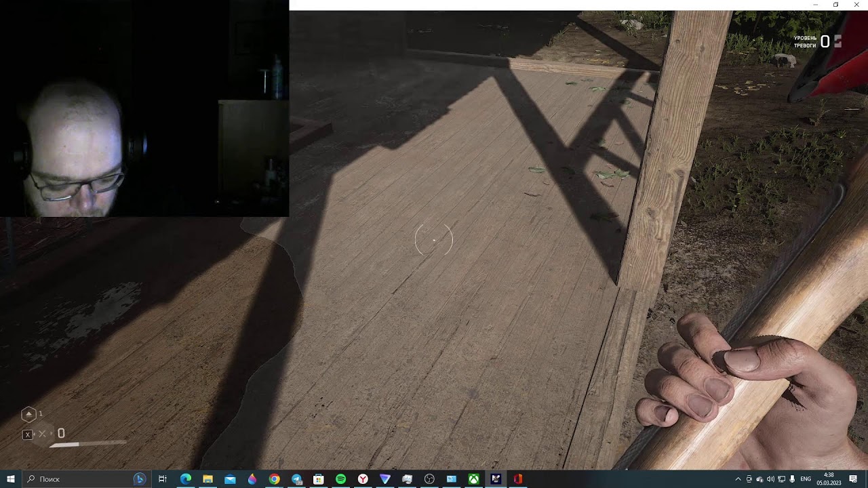
Task: Launch Yandex Browser from taskbar
Action: (x=363, y=479)
